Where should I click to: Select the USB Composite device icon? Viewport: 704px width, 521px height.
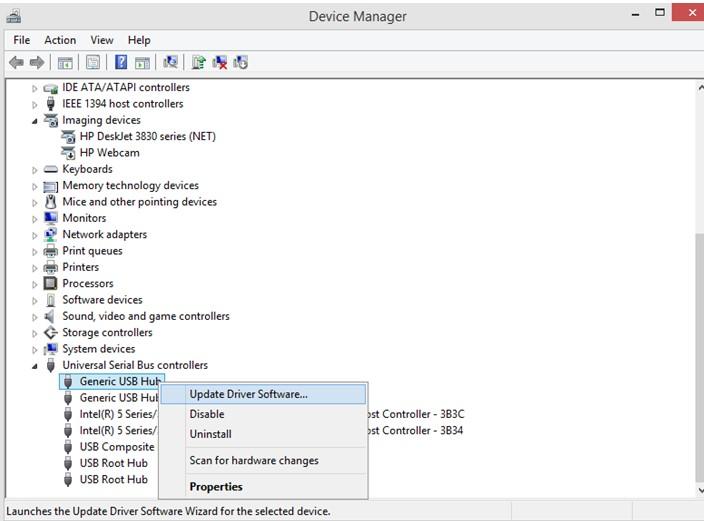69,447
